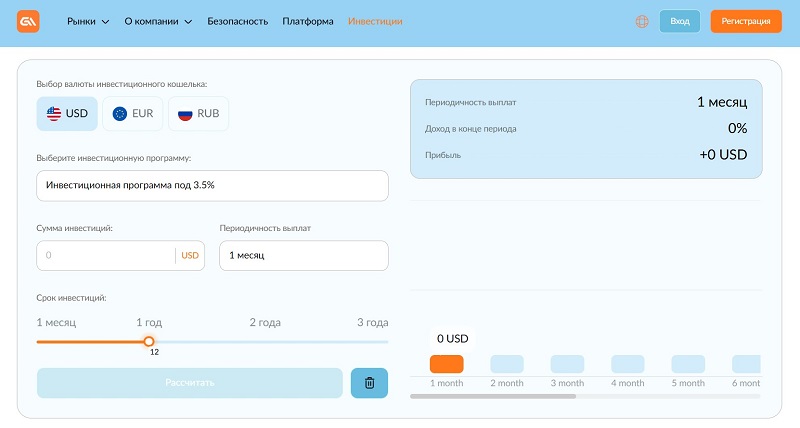
Task: Click the Сумма инвестиций label
Action: click(74, 228)
